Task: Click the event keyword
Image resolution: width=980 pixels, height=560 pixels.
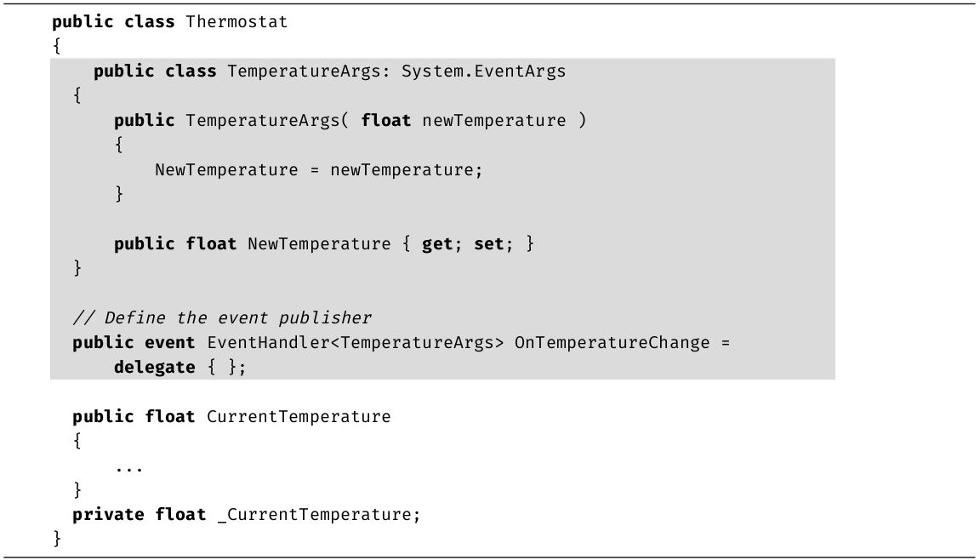Action: (170, 343)
